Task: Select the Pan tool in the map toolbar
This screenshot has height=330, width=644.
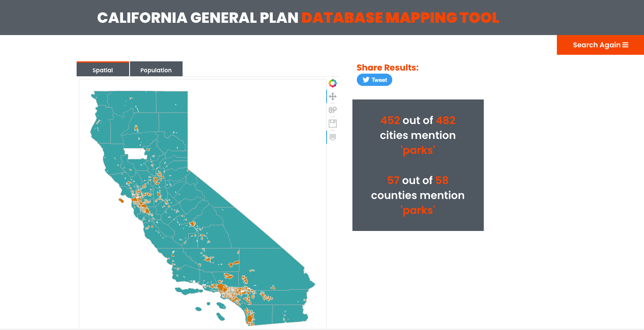Action: [x=333, y=96]
